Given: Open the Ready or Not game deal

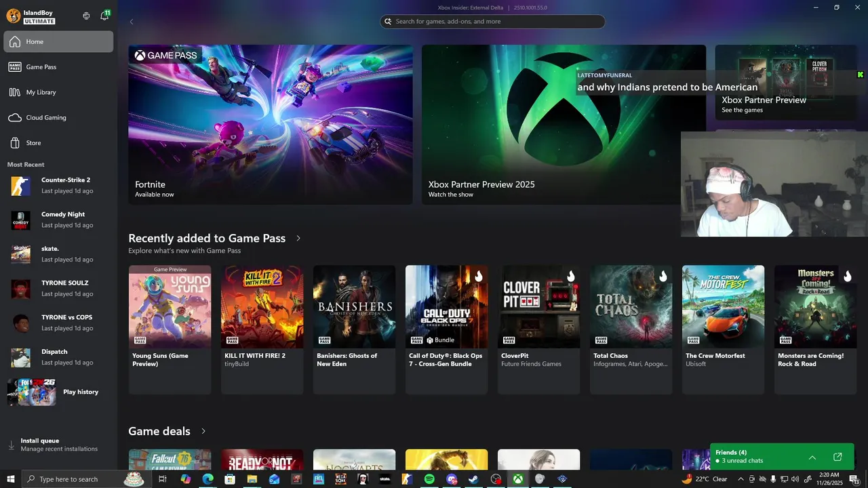Looking at the screenshot, I should [262, 460].
